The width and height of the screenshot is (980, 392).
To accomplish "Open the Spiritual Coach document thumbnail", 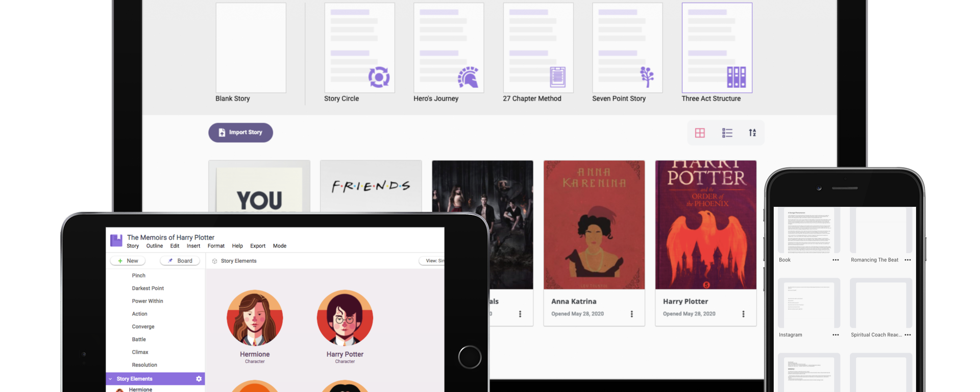I will [881, 303].
